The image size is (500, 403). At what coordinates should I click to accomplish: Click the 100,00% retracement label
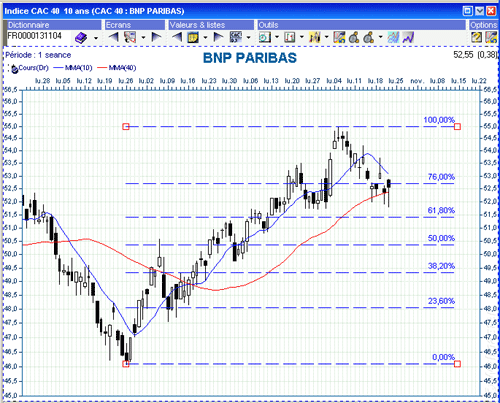(439, 120)
